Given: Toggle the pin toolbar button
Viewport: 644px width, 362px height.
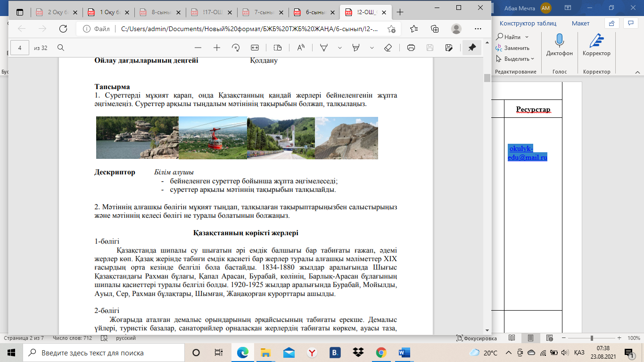Looking at the screenshot, I should tap(471, 48).
